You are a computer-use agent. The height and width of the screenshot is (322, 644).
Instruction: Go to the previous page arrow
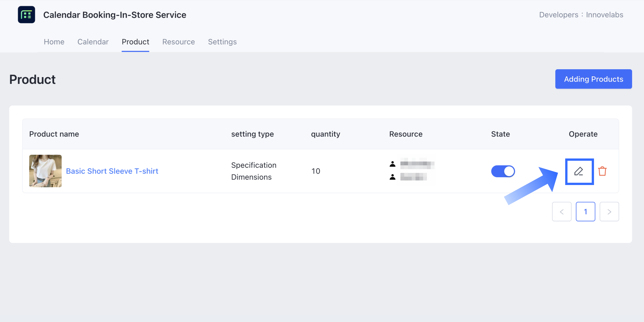coord(561,212)
